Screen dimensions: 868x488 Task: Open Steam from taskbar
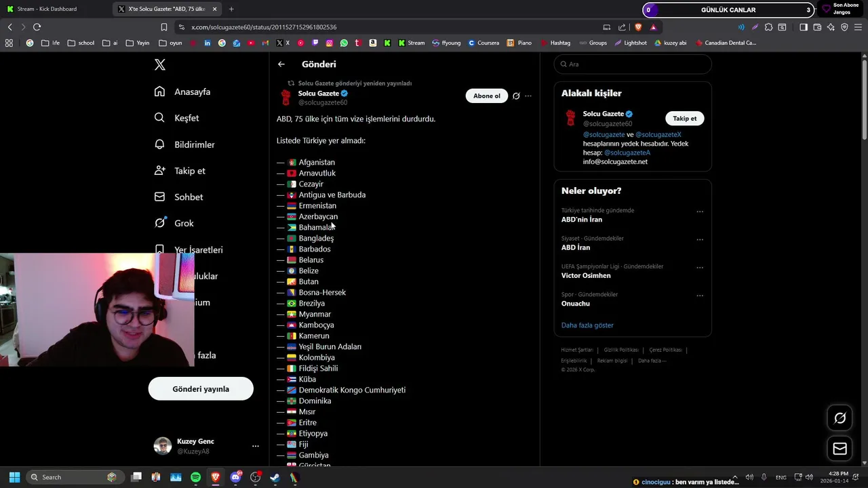pos(275,477)
